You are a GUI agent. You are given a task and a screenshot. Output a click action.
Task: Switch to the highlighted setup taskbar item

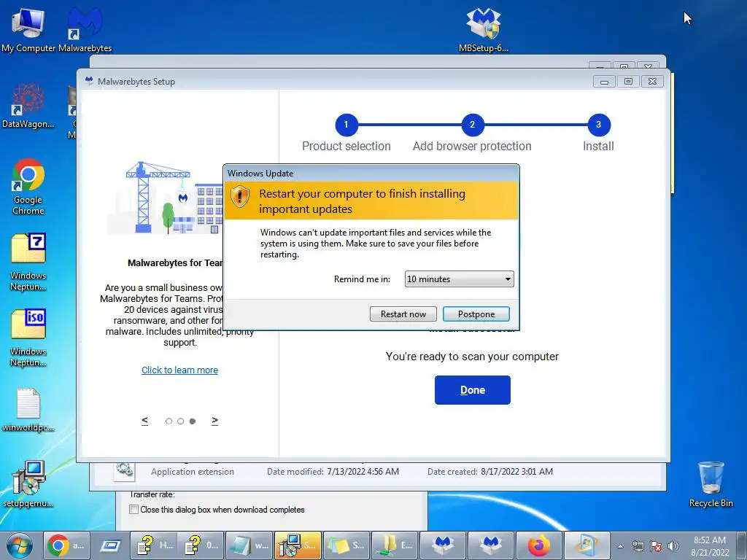298,545
